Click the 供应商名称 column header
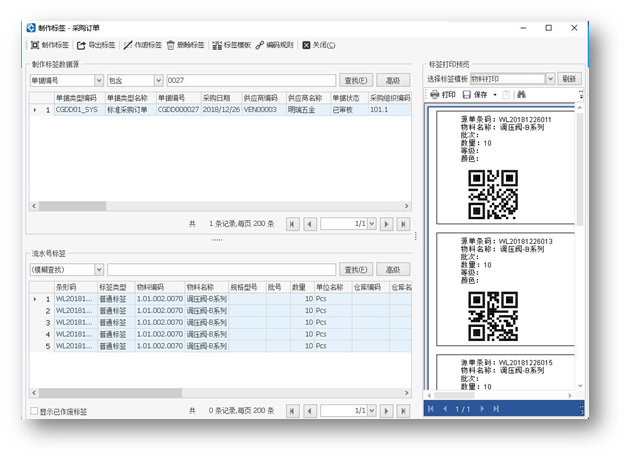The width and height of the screenshot is (631, 461). [x=308, y=98]
